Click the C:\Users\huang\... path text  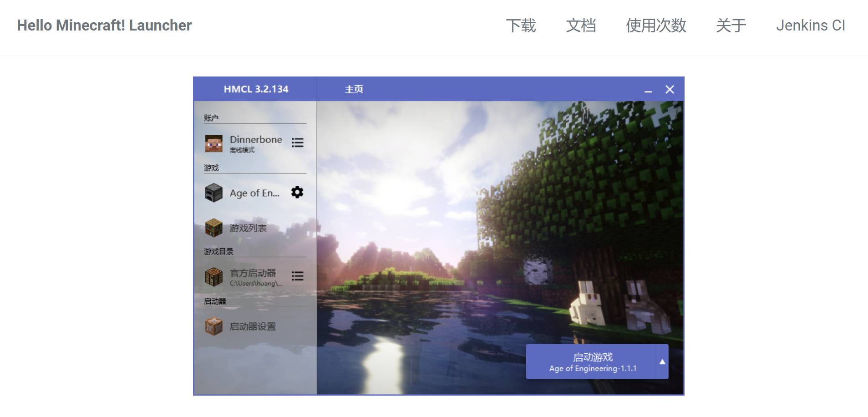point(256,283)
